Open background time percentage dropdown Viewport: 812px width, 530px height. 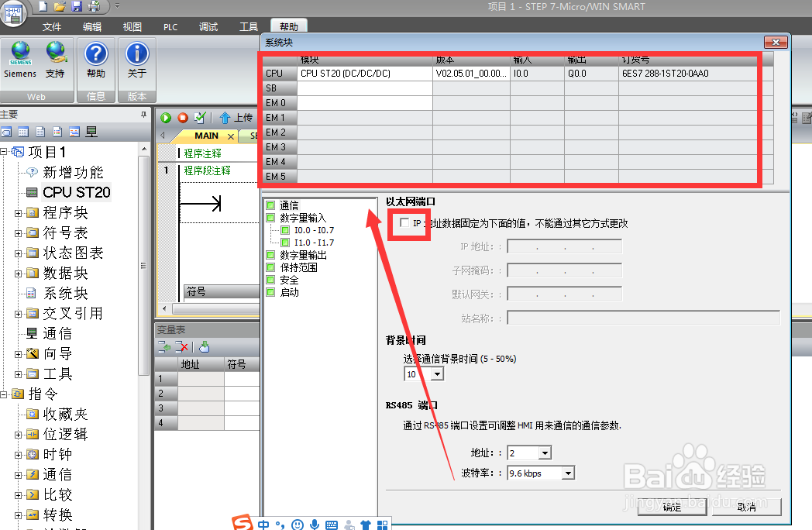[437, 374]
